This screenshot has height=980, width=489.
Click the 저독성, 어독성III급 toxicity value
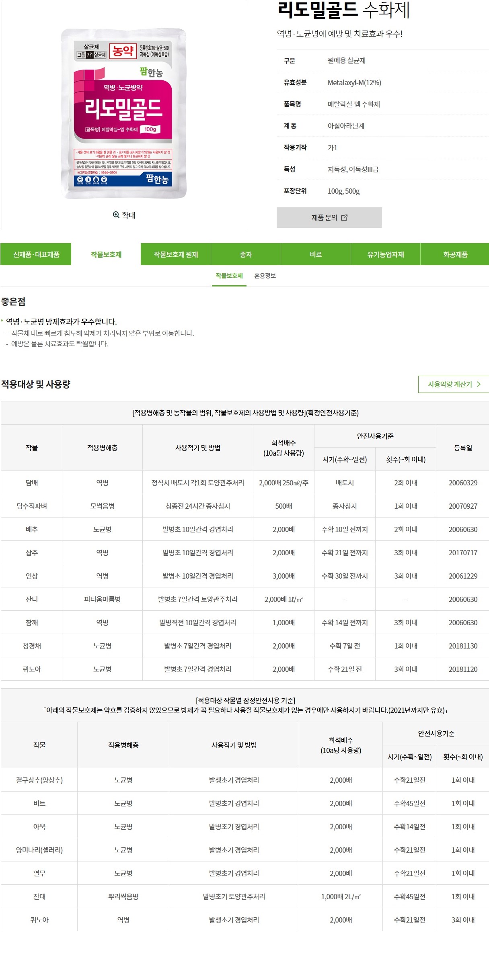(353, 170)
